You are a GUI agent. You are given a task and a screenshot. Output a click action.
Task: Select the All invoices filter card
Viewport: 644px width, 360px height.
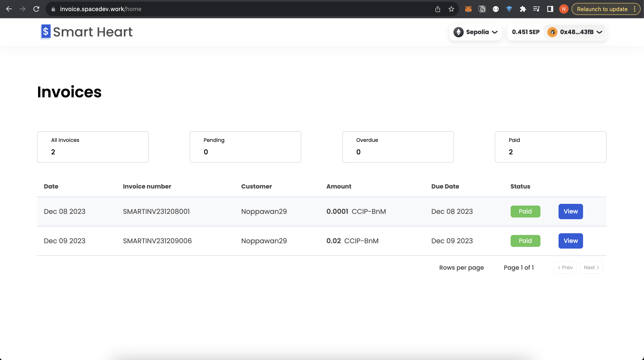pos(93,147)
